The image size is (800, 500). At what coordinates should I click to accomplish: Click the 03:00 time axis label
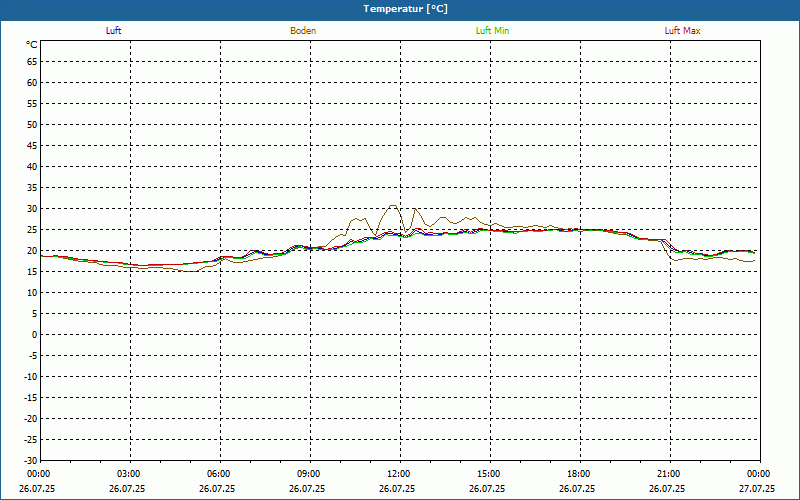pyautogui.click(x=129, y=474)
